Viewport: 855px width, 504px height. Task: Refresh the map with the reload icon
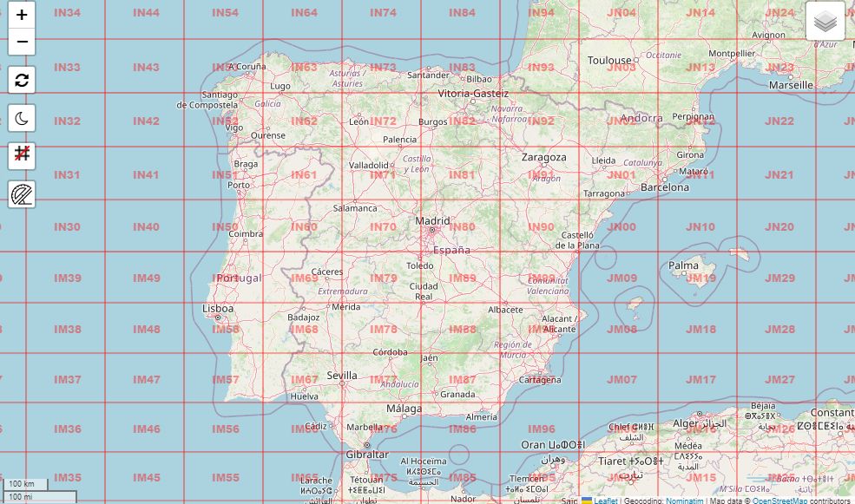pyautogui.click(x=21, y=79)
